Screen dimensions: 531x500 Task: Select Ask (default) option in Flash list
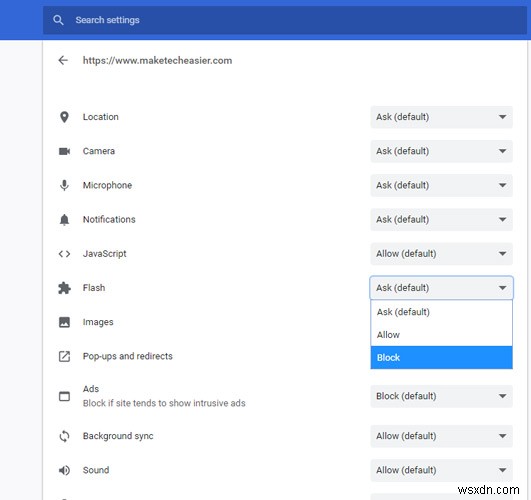click(441, 312)
